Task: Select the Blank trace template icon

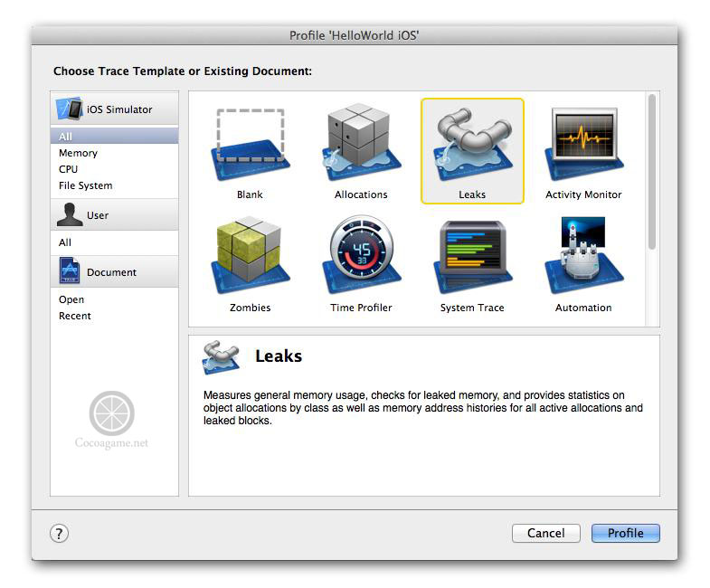Action: click(x=250, y=145)
